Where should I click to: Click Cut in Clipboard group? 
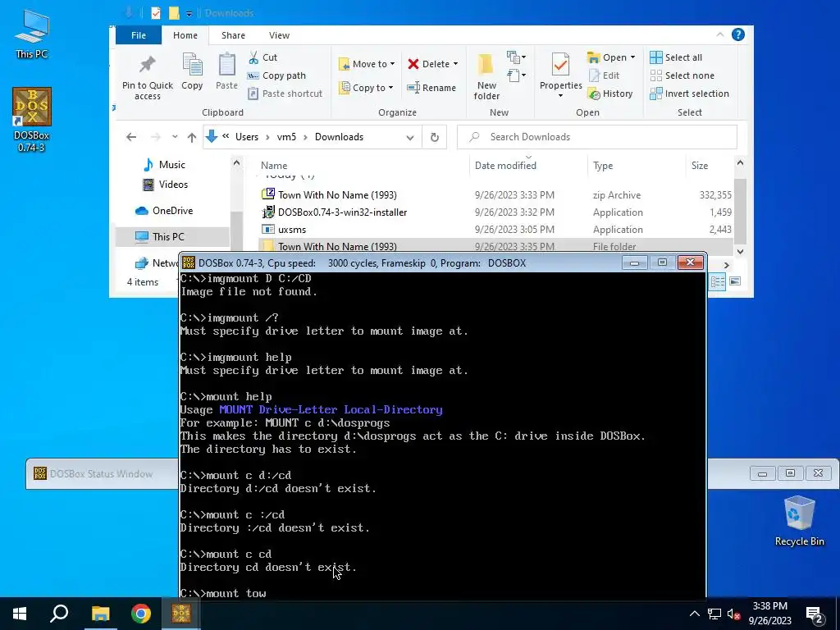click(262, 57)
